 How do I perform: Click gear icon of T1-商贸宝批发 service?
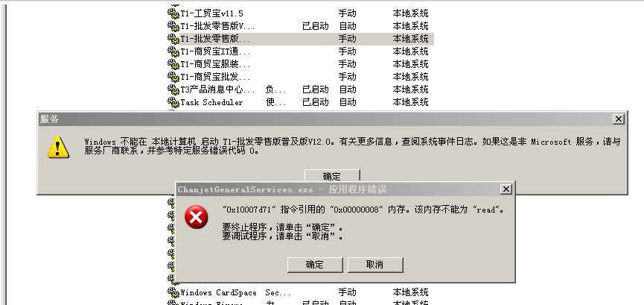173,77
